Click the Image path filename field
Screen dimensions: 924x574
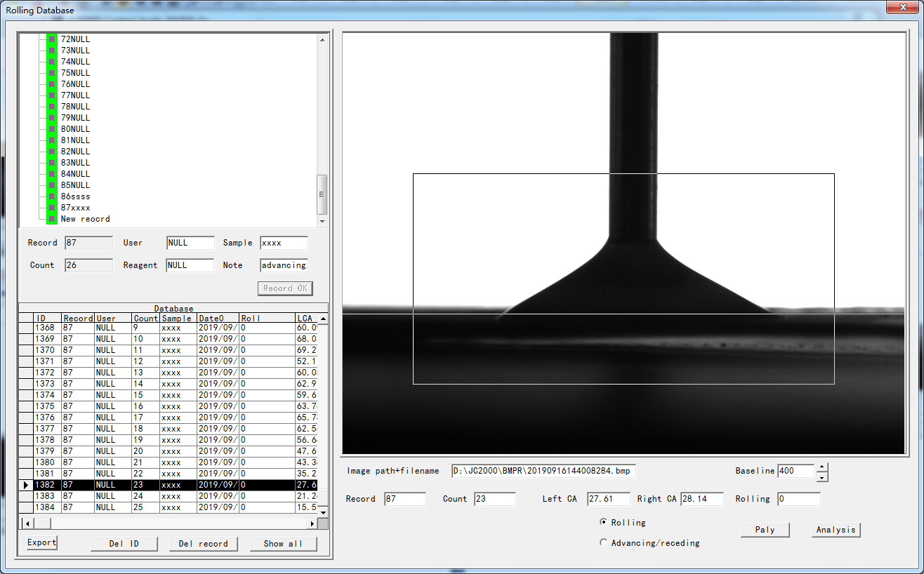[x=543, y=471]
